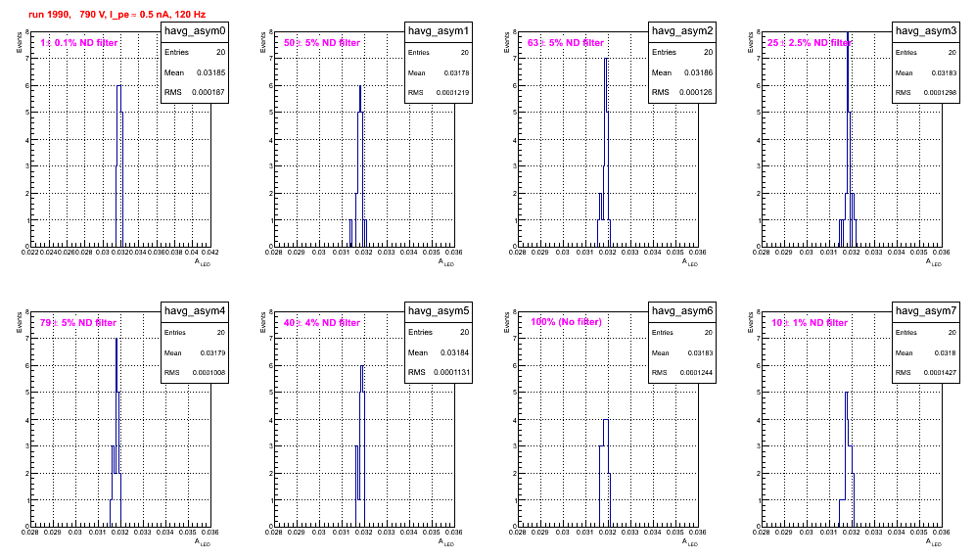Viewport: 975px width, 560px height.
Task: Click RMS 0.000187 in havg_asym0 stats
Action: [195, 92]
